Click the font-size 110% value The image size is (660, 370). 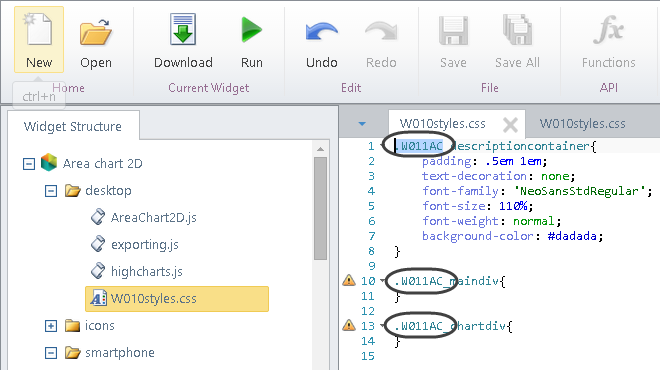[x=513, y=206]
